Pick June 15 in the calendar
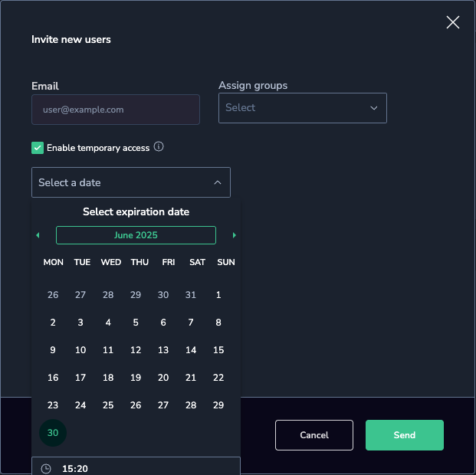This screenshot has width=476, height=475. [218, 350]
